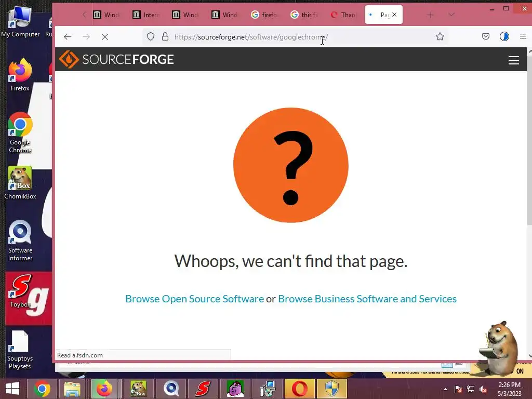
Task: Open tracking protection shield icon
Action: click(x=151, y=37)
